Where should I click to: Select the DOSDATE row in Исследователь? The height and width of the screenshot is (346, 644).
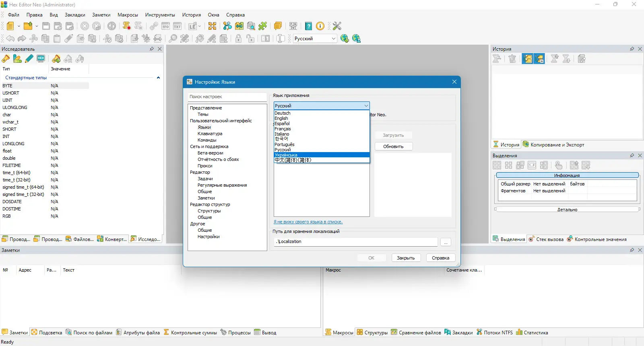point(45,202)
